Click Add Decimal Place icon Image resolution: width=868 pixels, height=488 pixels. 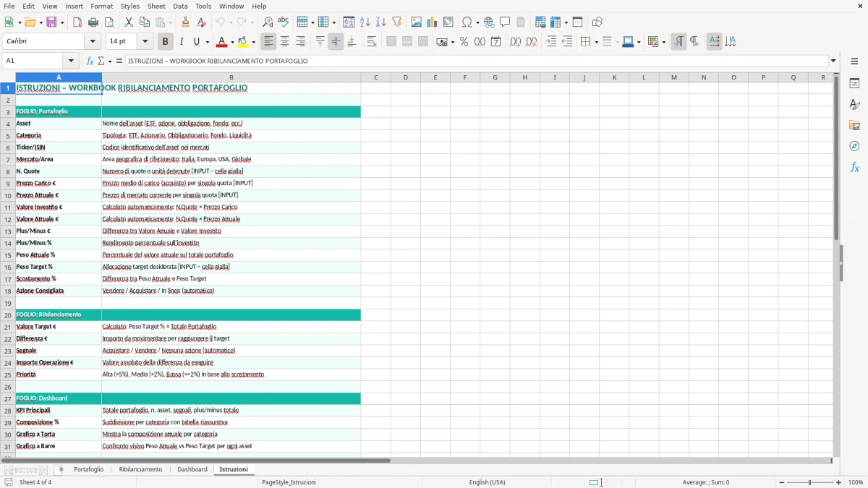click(x=515, y=42)
